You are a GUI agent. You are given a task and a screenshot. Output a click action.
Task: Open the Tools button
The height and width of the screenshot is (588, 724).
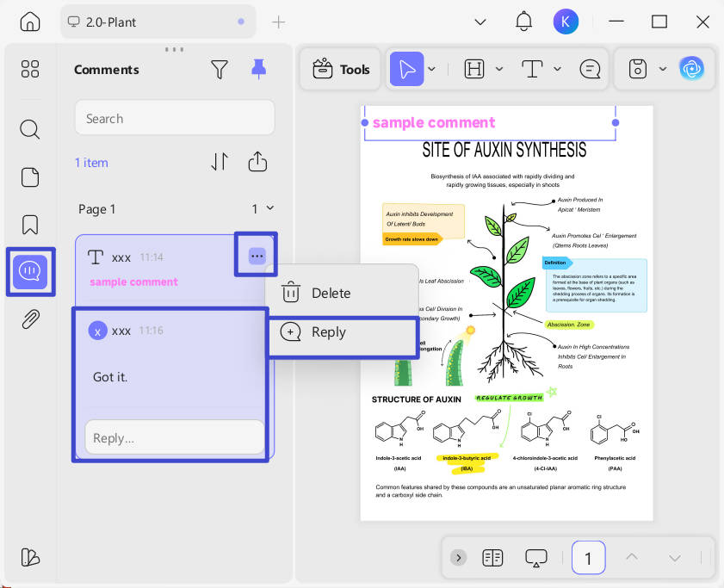point(341,69)
